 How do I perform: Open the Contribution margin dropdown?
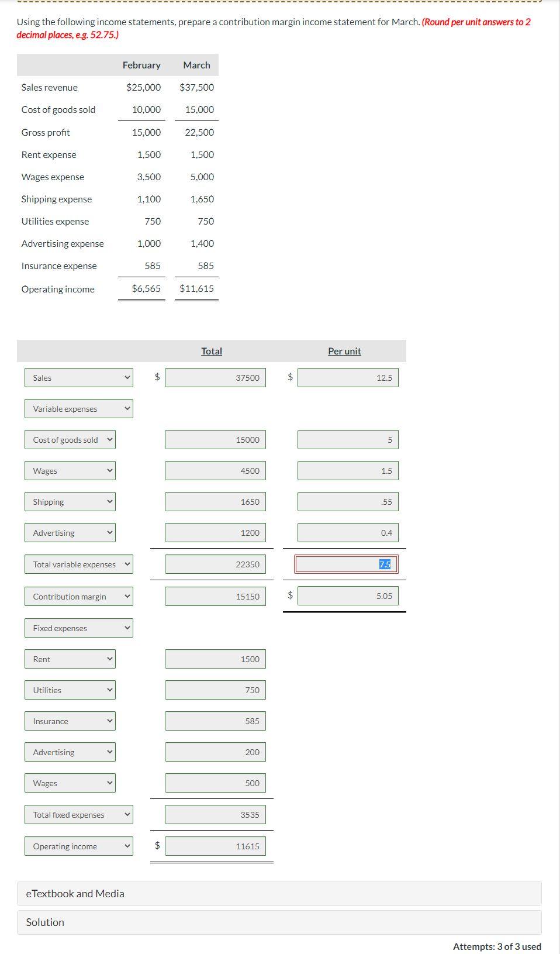pyautogui.click(x=79, y=596)
